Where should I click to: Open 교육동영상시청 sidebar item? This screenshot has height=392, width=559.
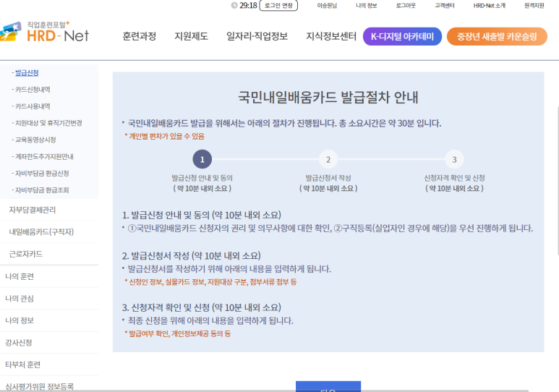pyautogui.click(x=34, y=140)
